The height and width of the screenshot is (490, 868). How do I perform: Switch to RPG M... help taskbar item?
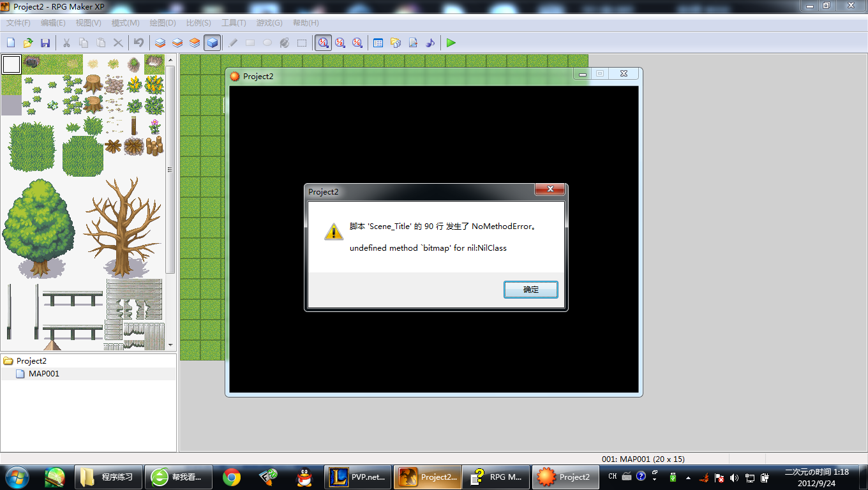click(496, 477)
